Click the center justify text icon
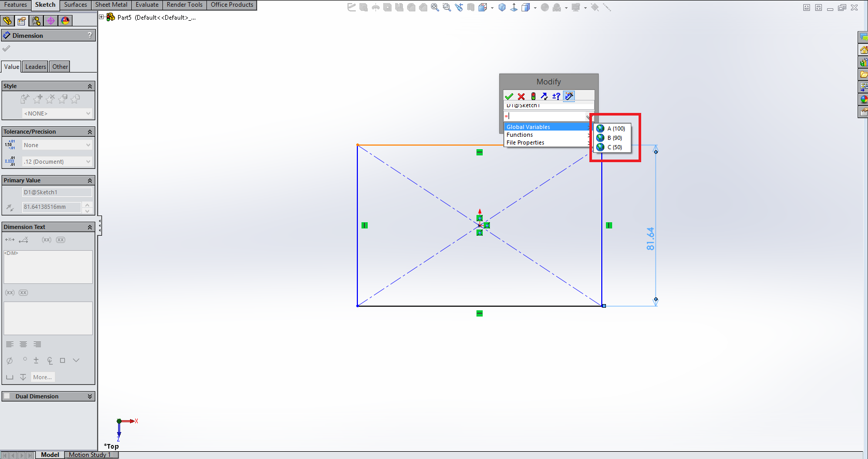This screenshot has height=459, width=868. tap(23, 345)
